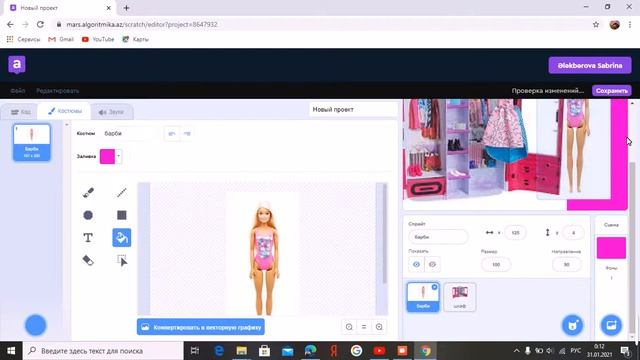This screenshot has width=640, height=360.
Task: Bookmark this page with the star icon
Action: pyautogui.click(x=596, y=24)
